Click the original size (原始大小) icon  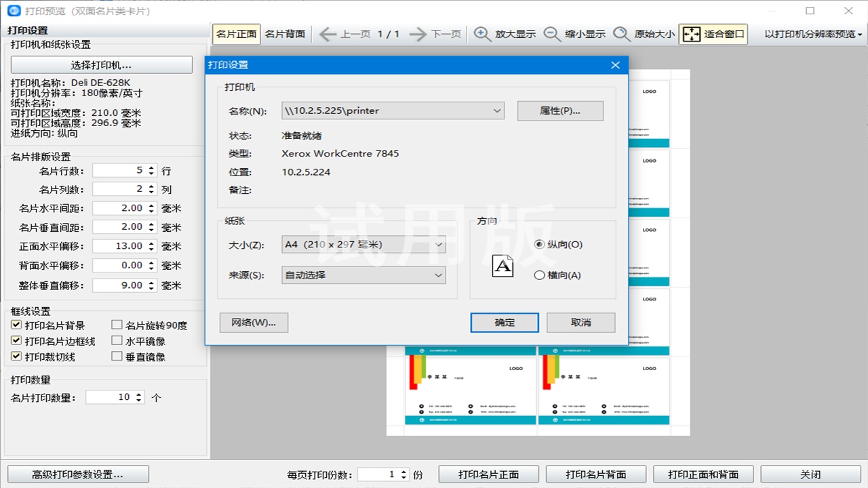pyautogui.click(x=621, y=34)
